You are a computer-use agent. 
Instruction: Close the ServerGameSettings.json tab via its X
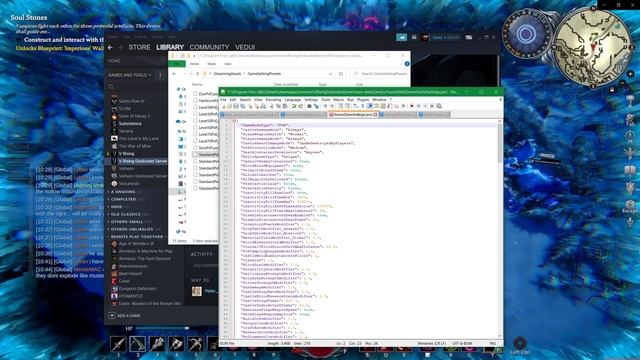tap(375, 115)
